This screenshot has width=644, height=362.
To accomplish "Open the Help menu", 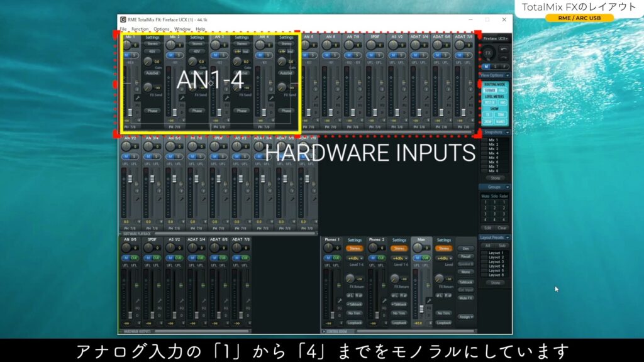I will 201,29.
